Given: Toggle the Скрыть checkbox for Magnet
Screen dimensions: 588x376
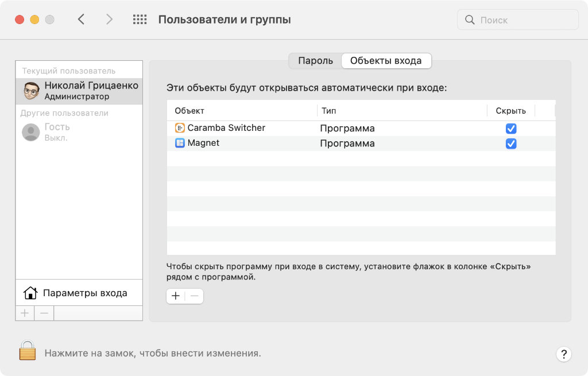Looking at the screenshot, I should point(510,144).
